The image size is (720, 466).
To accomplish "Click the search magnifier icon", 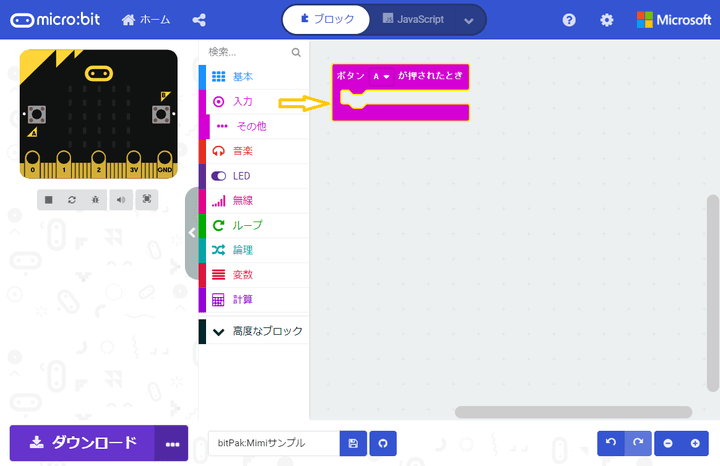I will (296, 52).
